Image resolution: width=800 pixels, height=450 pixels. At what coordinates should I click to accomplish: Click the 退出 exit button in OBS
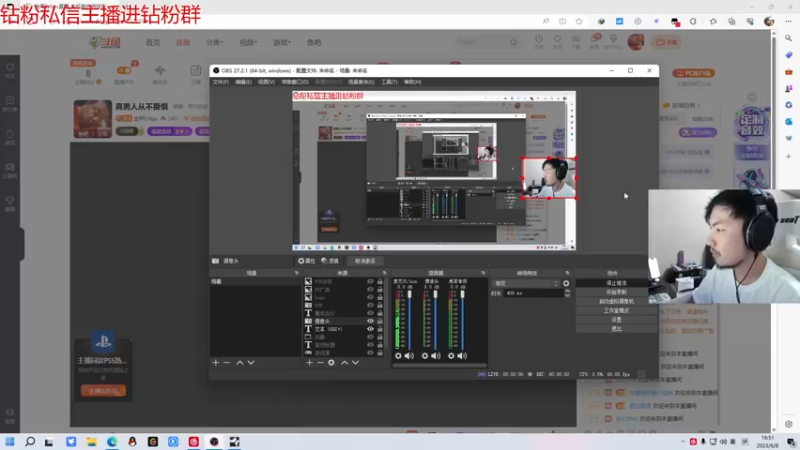[x=616, y=329]
